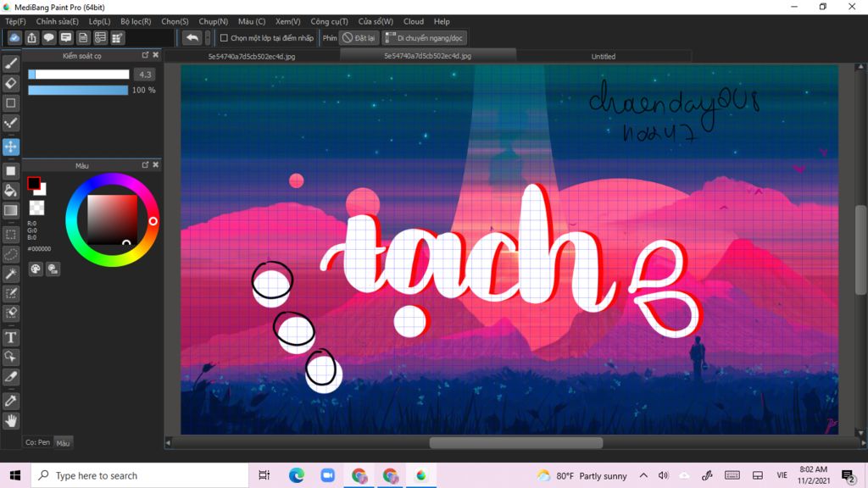Switch to the Màu panel tab at bottom
Viewport: 868px width, 488px height.
63,442
